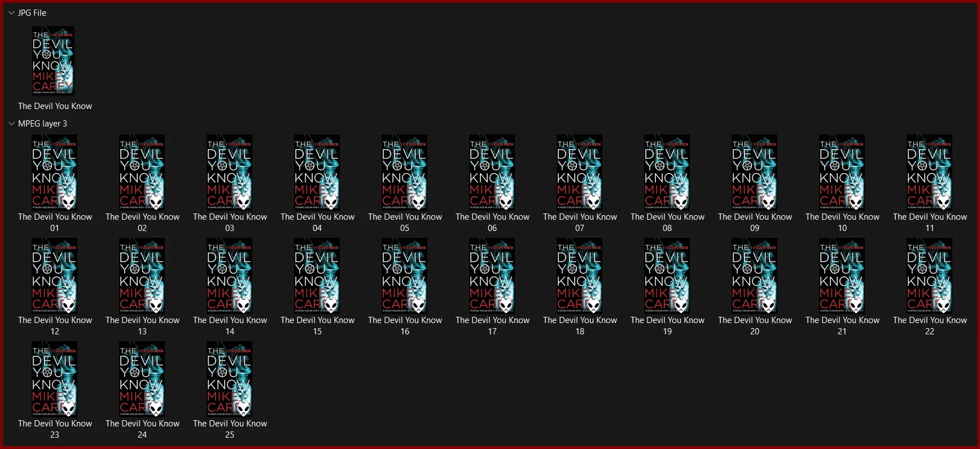The height and width of the screenshot is (449, 980).
Task: Select The Devil You Know 24 thumbnail
Action: tap(142, 379)
